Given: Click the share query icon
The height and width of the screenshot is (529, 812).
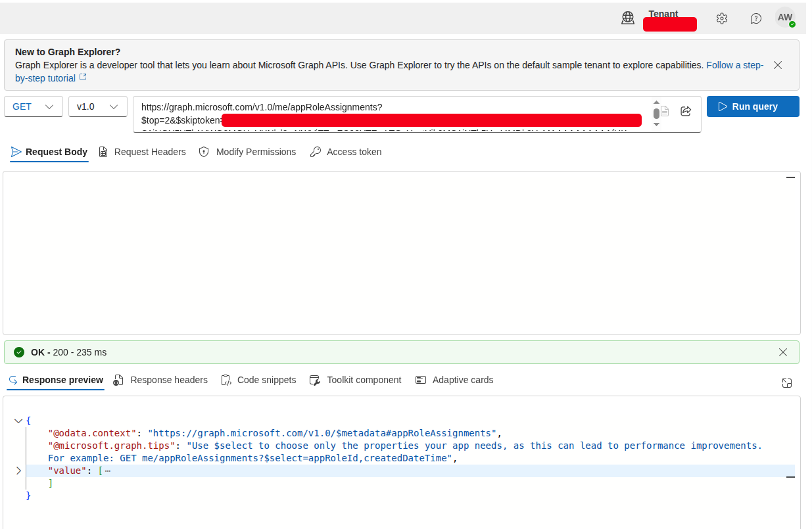Looking at the screenshot, I should (686, 111).
